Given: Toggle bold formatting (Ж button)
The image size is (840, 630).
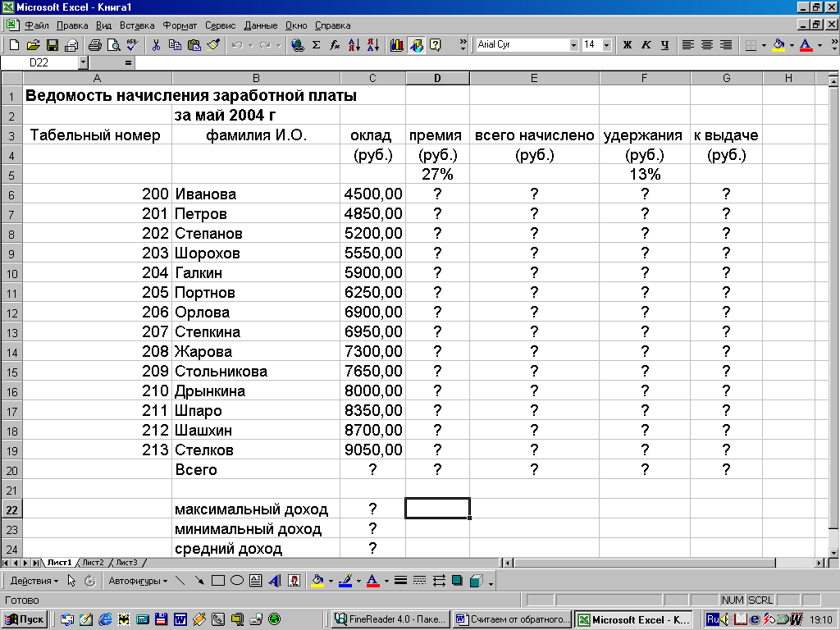Looking at the screenshot, I should 628,45.
